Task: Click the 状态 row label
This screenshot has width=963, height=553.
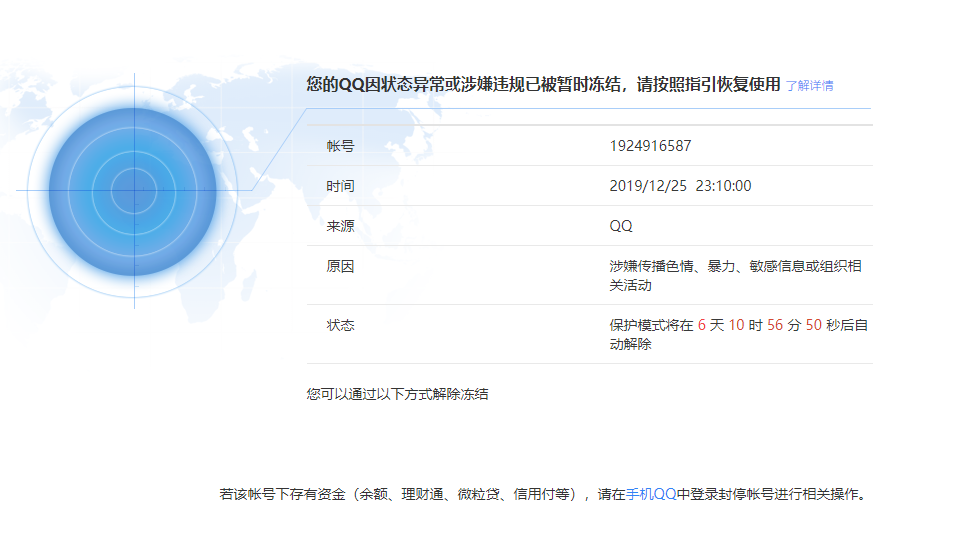Action: point(340,325)
